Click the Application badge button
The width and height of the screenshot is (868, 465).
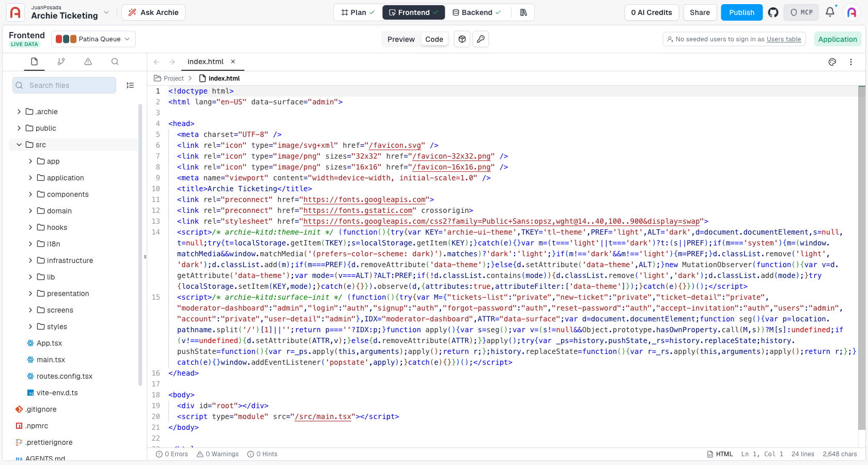pos(838,39)
